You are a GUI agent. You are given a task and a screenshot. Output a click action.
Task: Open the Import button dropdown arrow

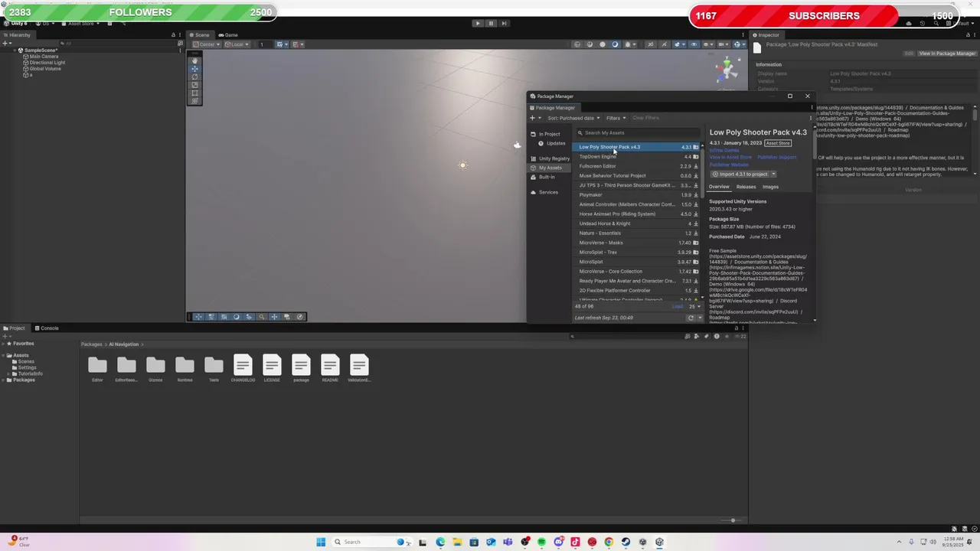(773, 174)
